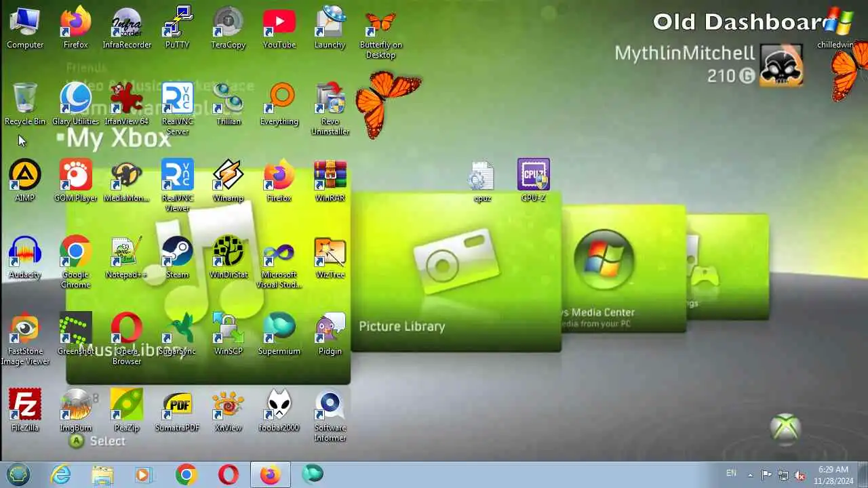Open the WinDirStat shortcut
The width and height of the screenshot is (868, 488).
coord(228,258)
